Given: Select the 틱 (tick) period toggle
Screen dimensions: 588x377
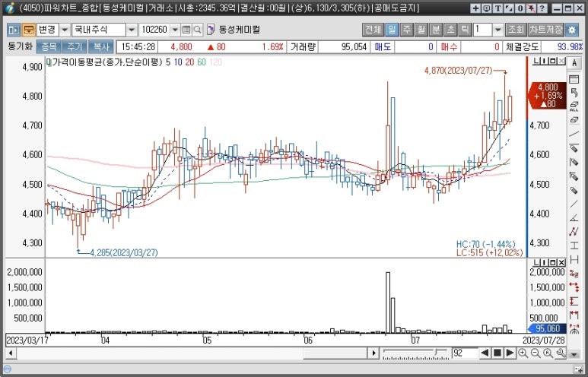Looking at the screenshot, I should [465, 30].
